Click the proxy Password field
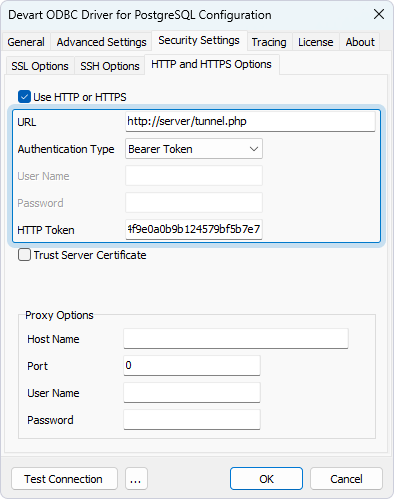The width and height of the screenshot is (394, 499). click(x=192, y=420)
